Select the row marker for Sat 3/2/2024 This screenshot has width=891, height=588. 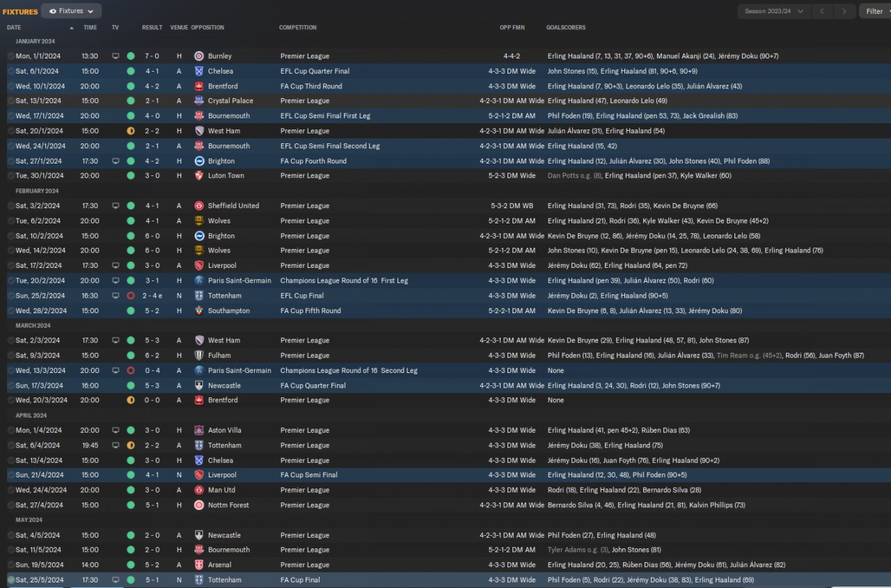click(10, 206)
